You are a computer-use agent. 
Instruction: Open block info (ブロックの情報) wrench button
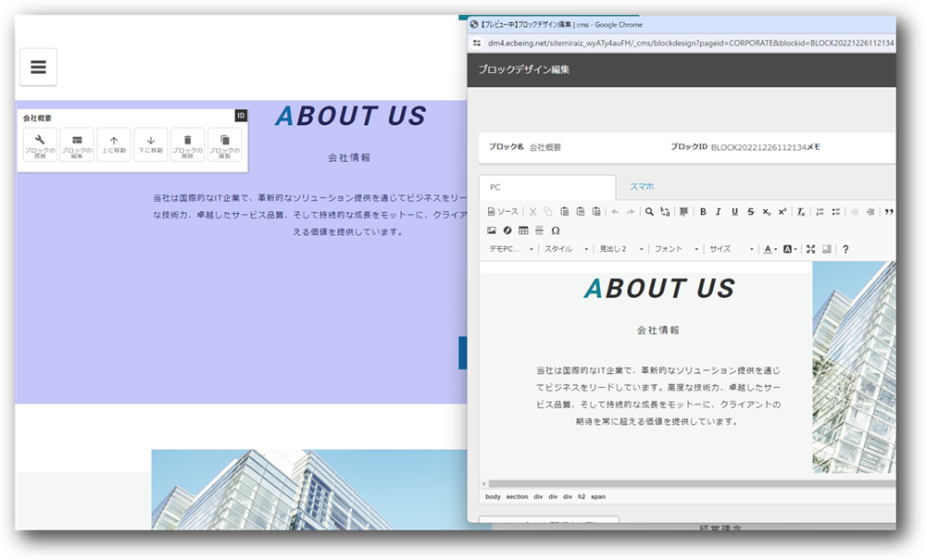[x=40, y=144]
